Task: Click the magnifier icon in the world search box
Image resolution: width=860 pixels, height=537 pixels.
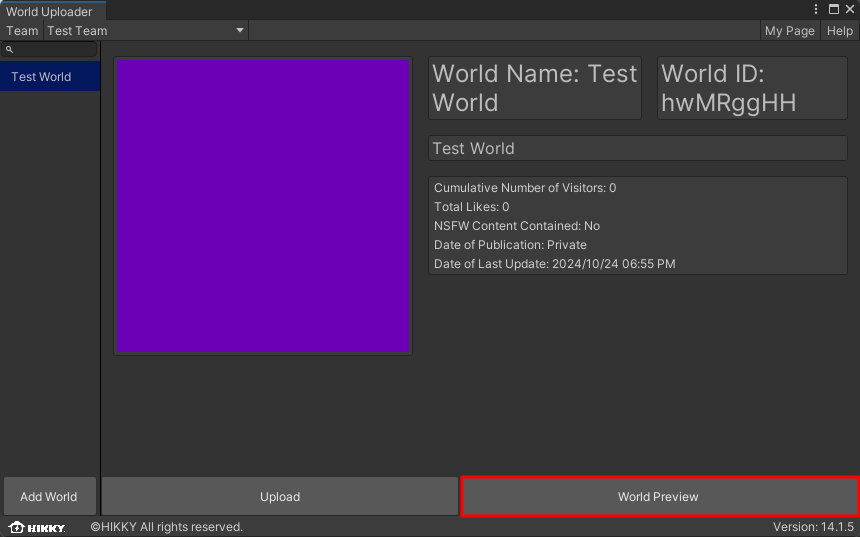Action: click(x=9, y=49)
